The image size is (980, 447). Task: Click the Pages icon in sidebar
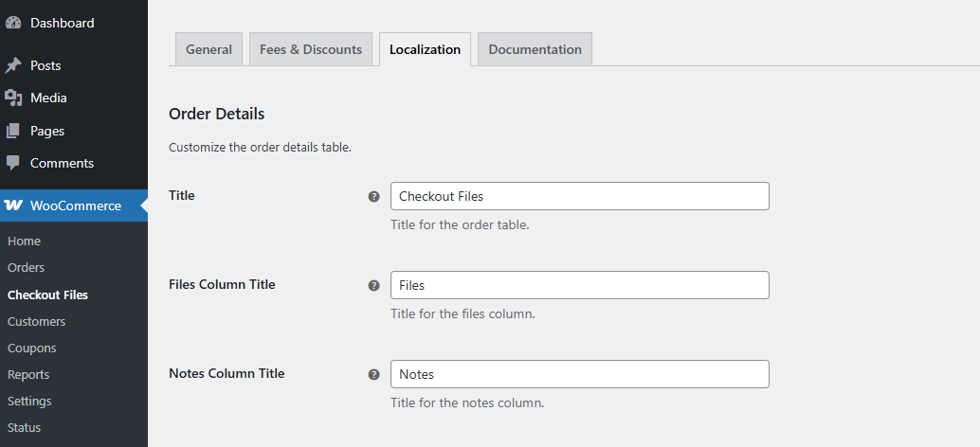(x=13, y=131)
